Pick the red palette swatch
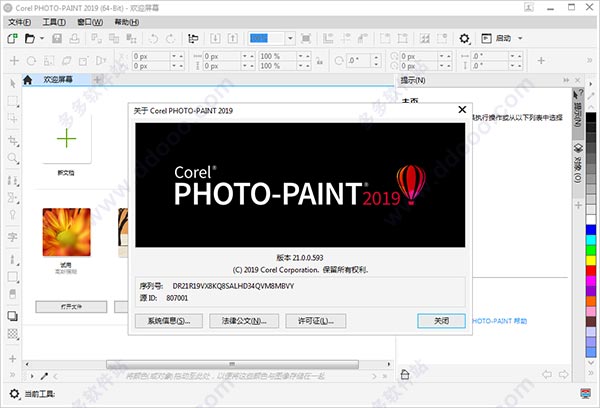This screenshot has width=600, height=408. 591,271
